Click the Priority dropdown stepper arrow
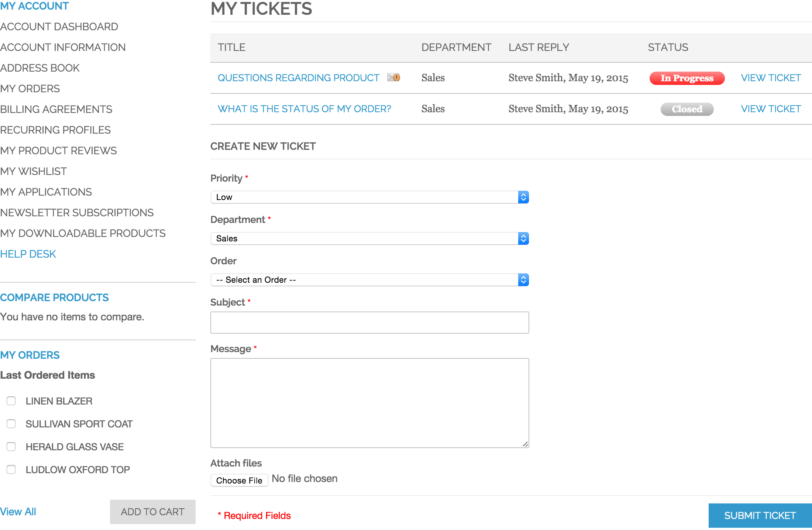This screenshot has height=530, width=812. click(x=523, y=197)
